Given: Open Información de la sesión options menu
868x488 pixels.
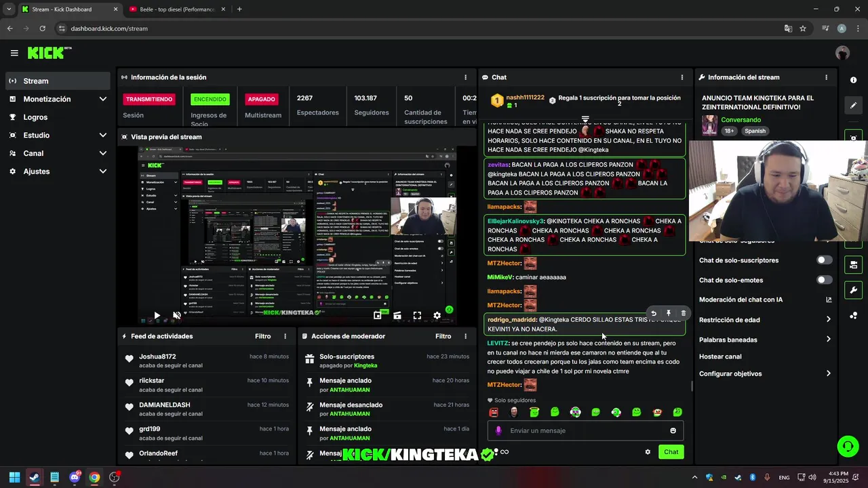Looking at the screenshot, I should pos(465,77).
